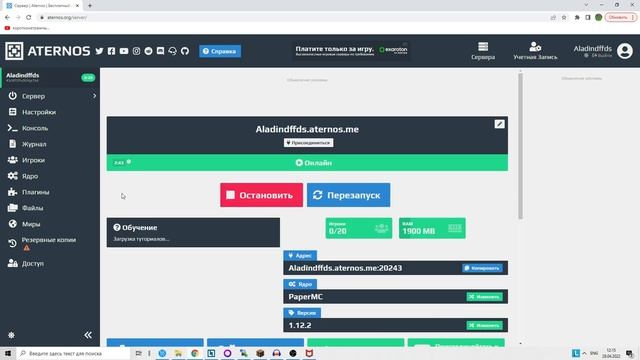640x360 pixels.
Task: Reload the page in browser
Action: point(29,18)
